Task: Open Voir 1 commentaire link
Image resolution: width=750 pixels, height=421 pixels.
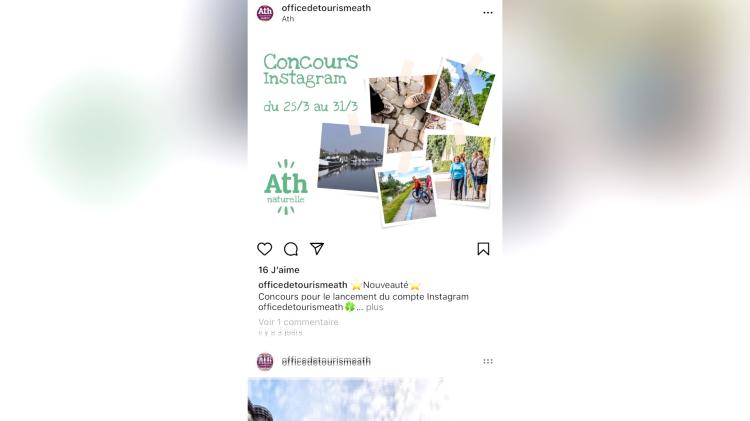Action: click(298, 322)
